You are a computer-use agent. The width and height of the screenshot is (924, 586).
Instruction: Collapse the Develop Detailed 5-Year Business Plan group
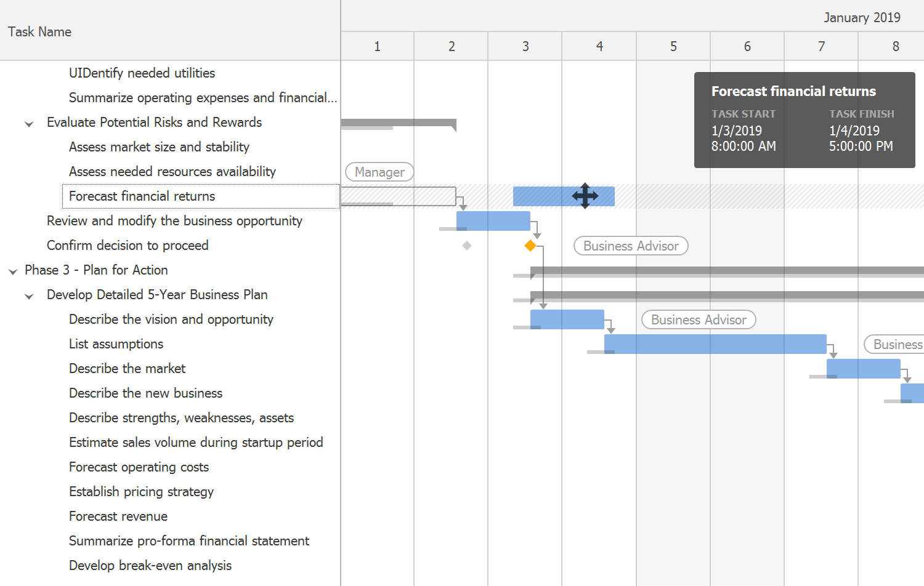[x=29, y=295]
